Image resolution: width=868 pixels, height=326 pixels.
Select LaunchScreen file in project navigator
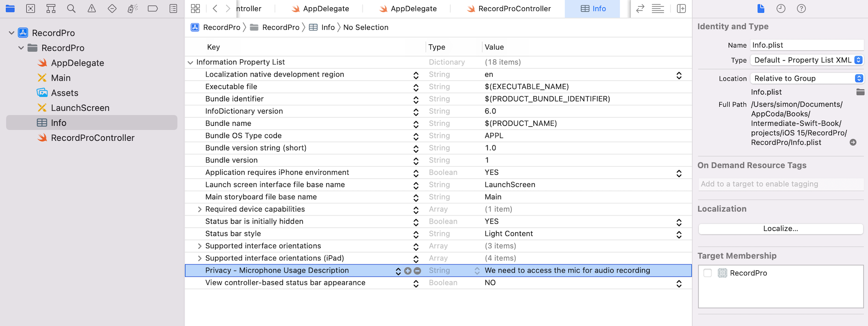point(80,108)
